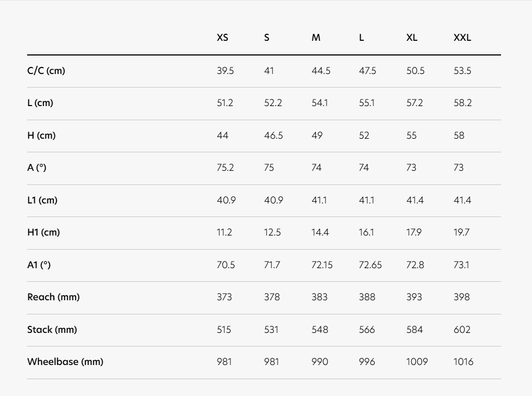Click the 1016 wheelbase value
The width and height of the screenshot is (532, 396).
pyautogui.click(x=464, y=362)
